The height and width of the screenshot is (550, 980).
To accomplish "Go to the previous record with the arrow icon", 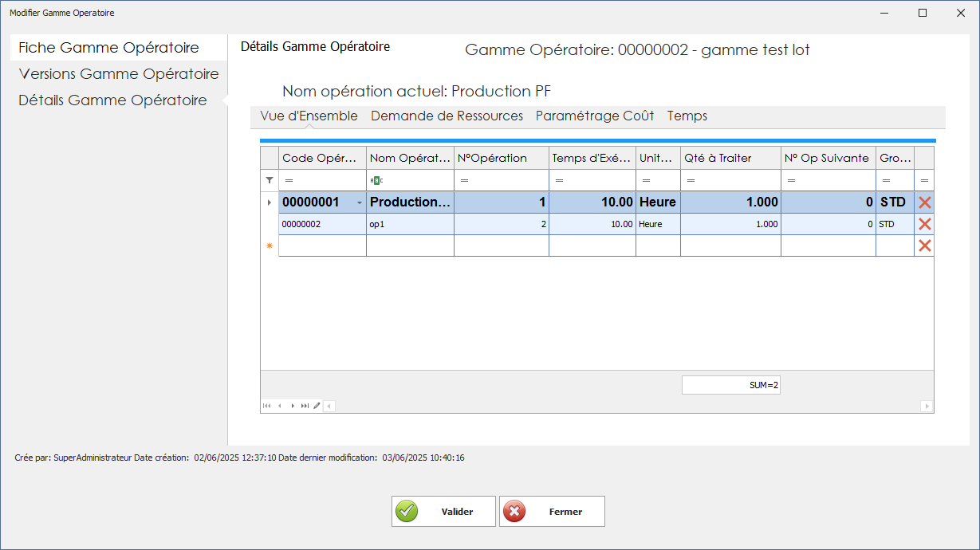I will (x=280, y=406).
